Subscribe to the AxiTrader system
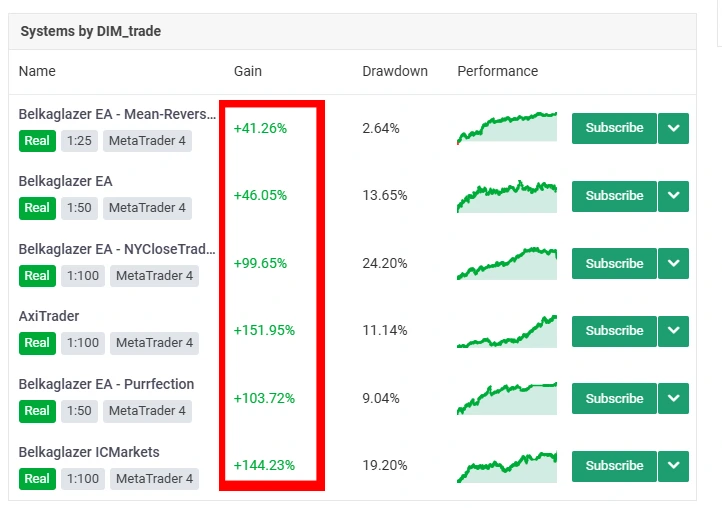 click(x=614, y=331)
